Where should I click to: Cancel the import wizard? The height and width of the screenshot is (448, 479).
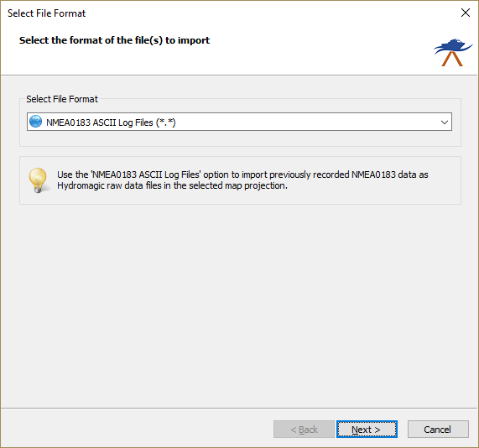438,430
